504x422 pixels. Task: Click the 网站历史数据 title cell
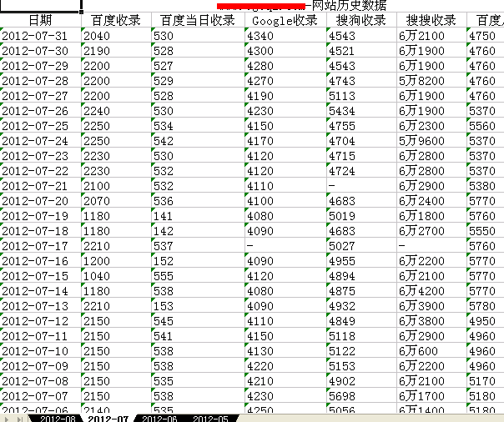tap(349, 5)
